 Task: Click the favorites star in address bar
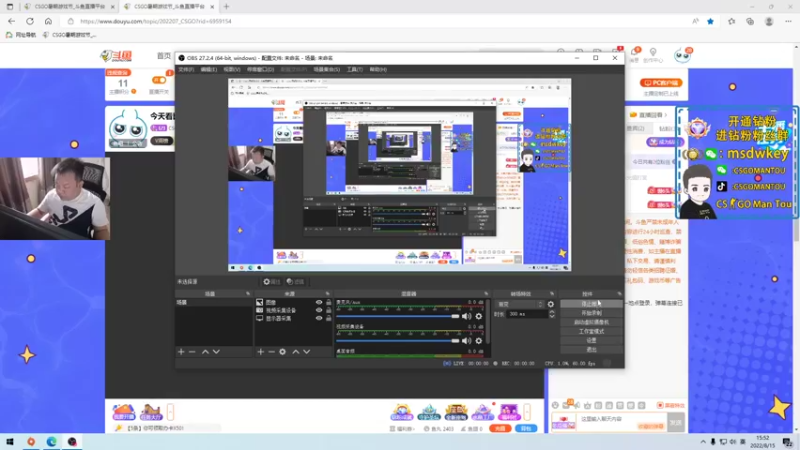tap(710, 21)
